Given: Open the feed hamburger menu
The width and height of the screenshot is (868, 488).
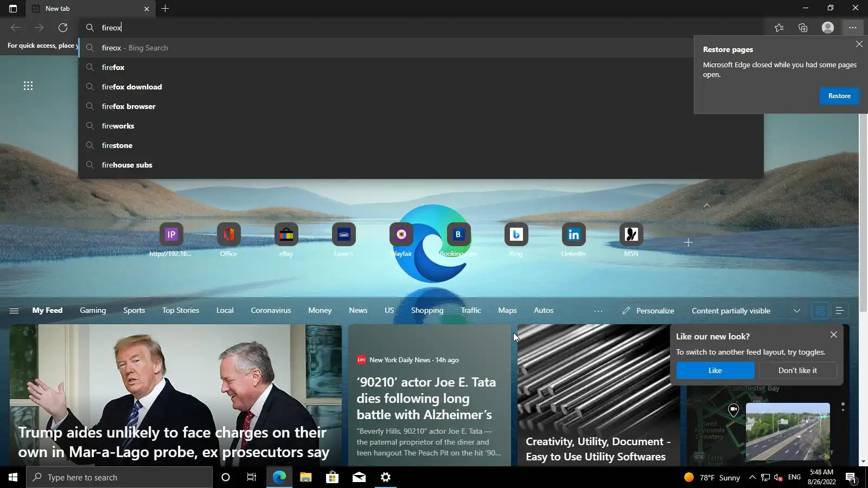Looking at the screenshot, I should click(x=14, y=311).
